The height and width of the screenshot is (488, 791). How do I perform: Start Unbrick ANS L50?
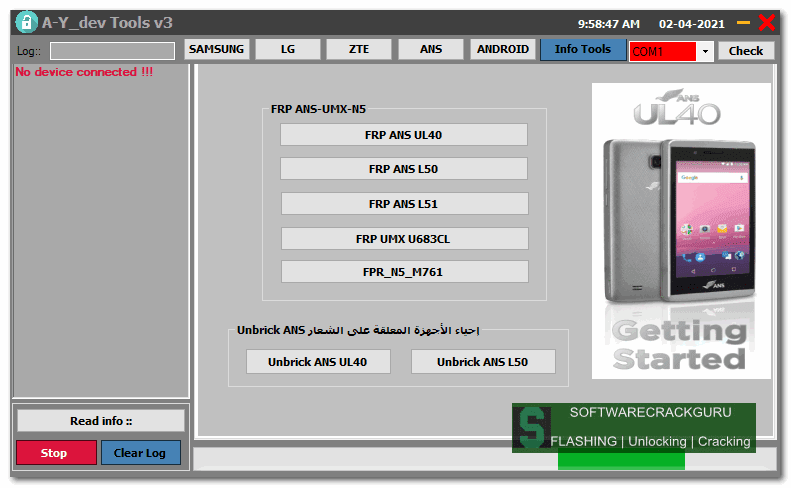tap(483, 362)
